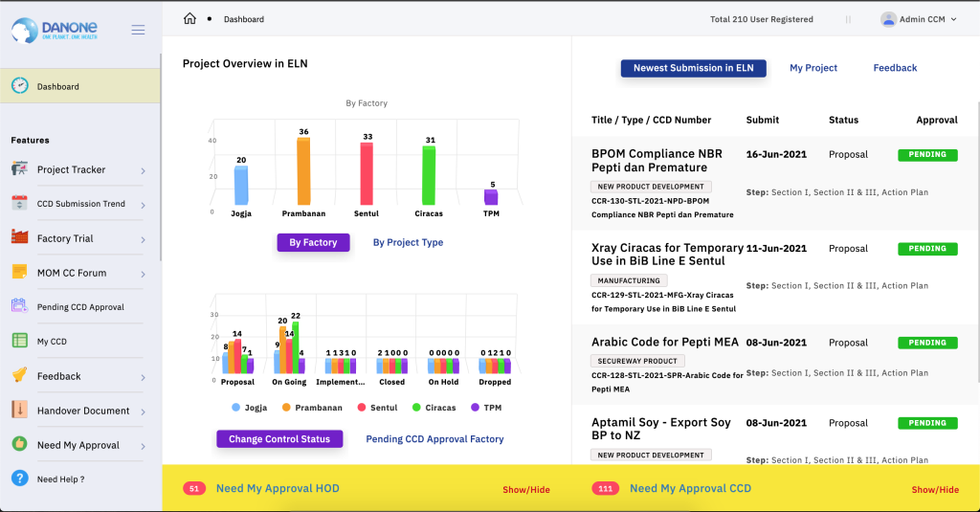This screenshot has height=512, width=980.
Task: Open Xray Ciracas for Temporary Use submission
Action: coord(667,255)
